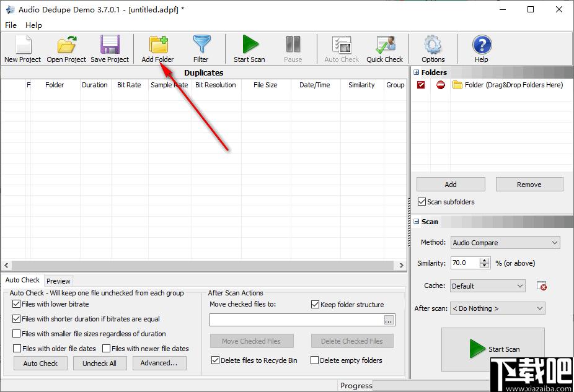Click the Remove button under Folders
Image resolution: width=574 pixels, height=392 pixels.
pyautogui.click(x=529, y=185)
